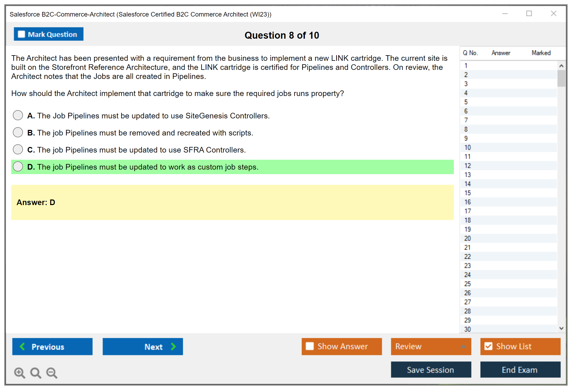Select question 22 in the list
Viewport: 574px width, 392px height.
[467, 257]
